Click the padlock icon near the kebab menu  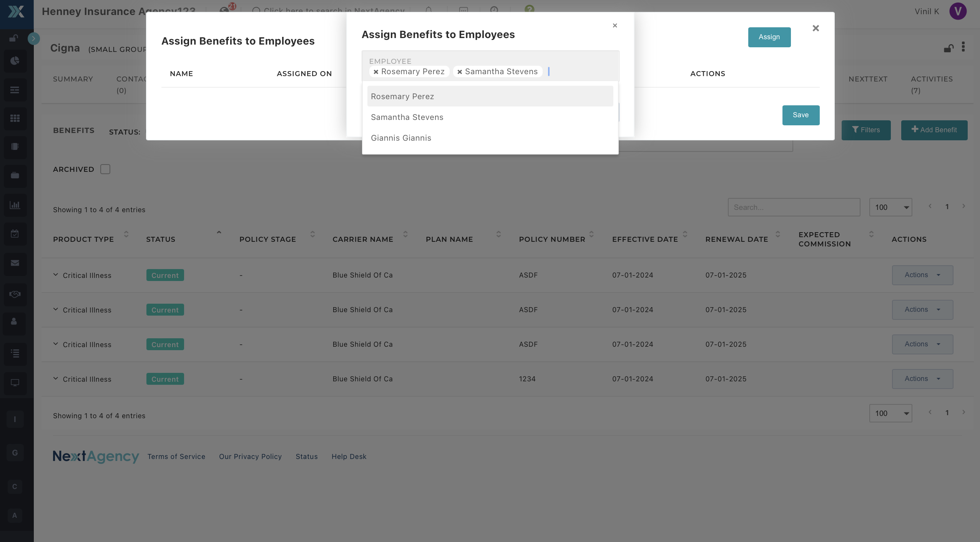[x=948, y=48]
